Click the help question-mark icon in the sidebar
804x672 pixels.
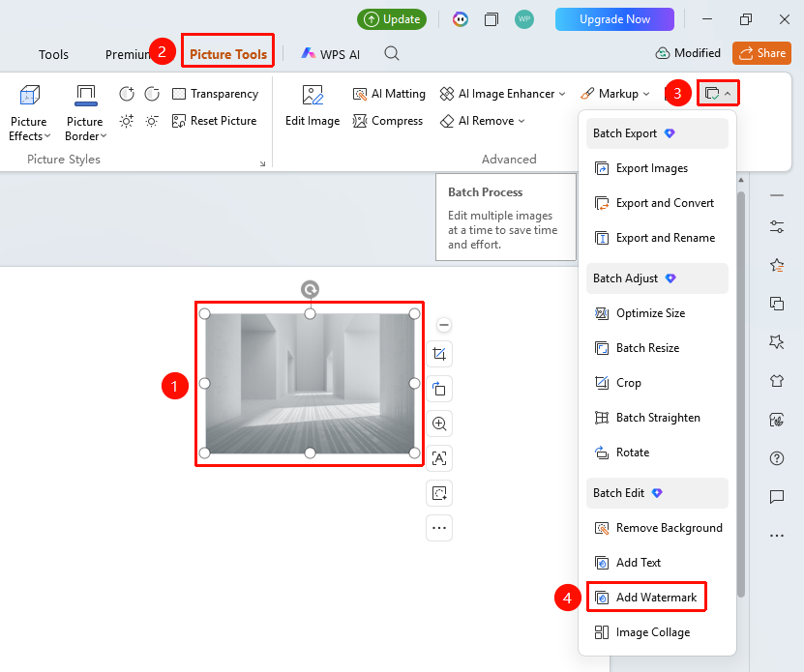coord(777,458)
